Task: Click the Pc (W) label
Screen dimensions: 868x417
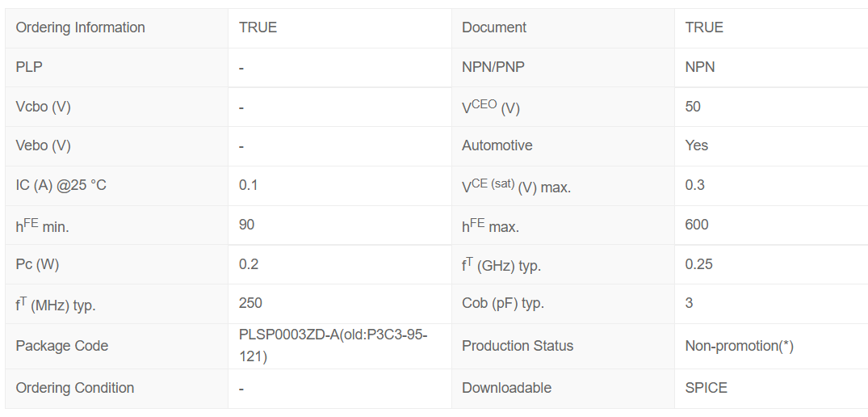Action: pyautogui.click(x=37, y=264)
